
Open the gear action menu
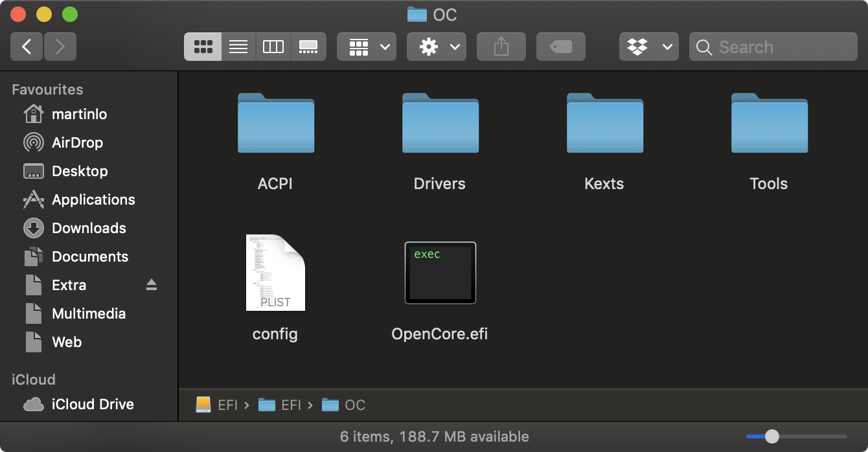437,47
